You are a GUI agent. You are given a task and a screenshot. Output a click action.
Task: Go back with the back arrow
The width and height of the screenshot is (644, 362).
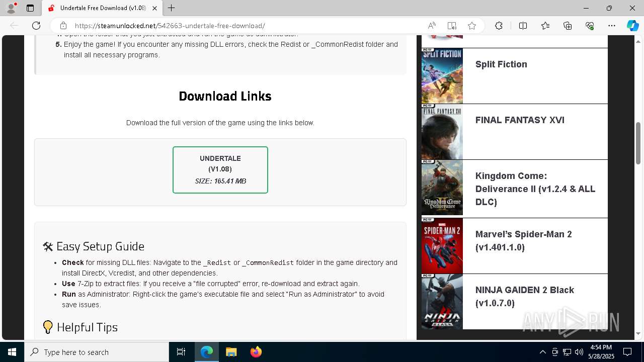pyautogui.click(x=15, y=26)
